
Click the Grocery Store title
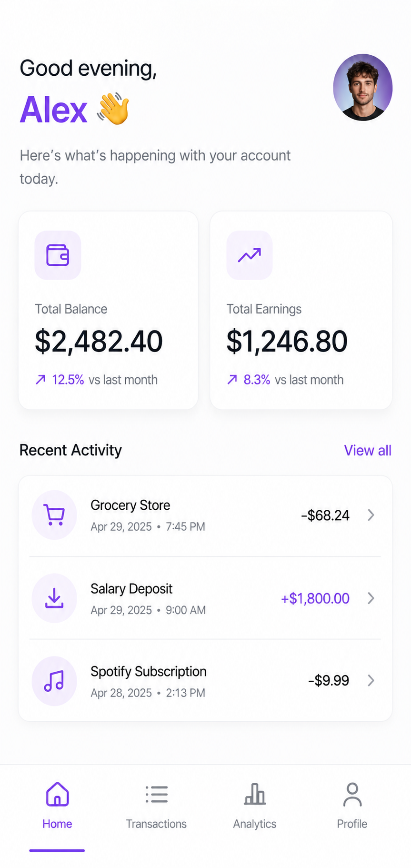130,505
